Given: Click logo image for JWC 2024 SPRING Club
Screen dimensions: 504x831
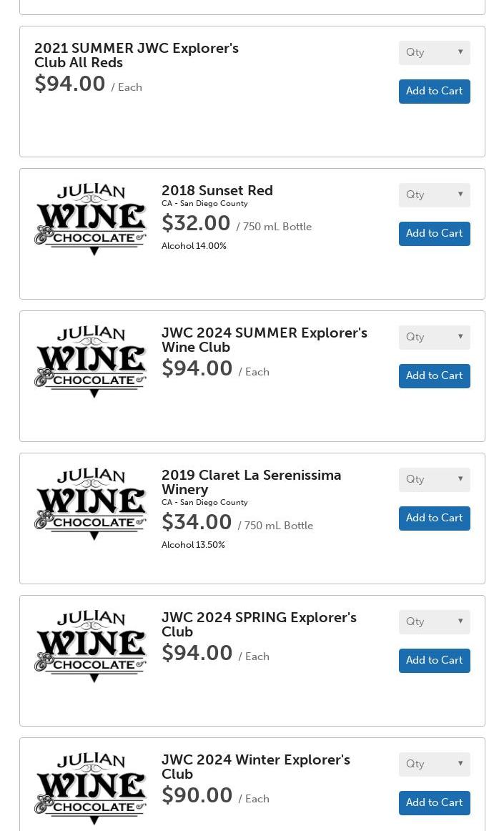Looking at the screenshot, I should (x=91, y=646).
